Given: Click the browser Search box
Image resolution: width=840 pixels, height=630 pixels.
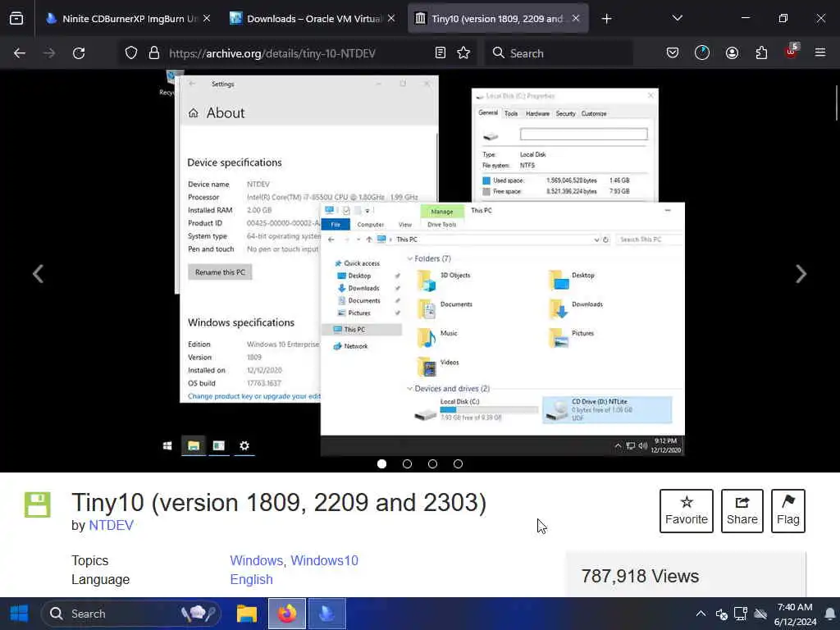Looking at the screenshot, I should tap(559, 53).
